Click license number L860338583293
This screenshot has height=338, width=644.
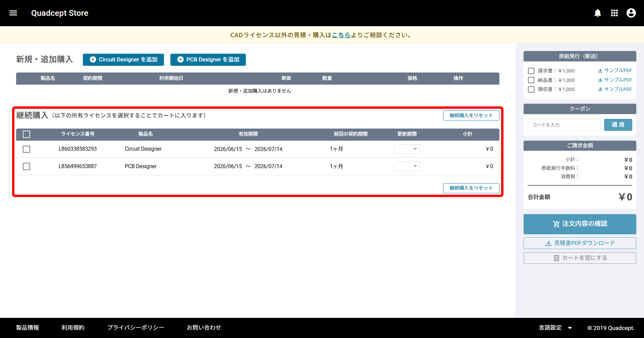tap(77, 149)
